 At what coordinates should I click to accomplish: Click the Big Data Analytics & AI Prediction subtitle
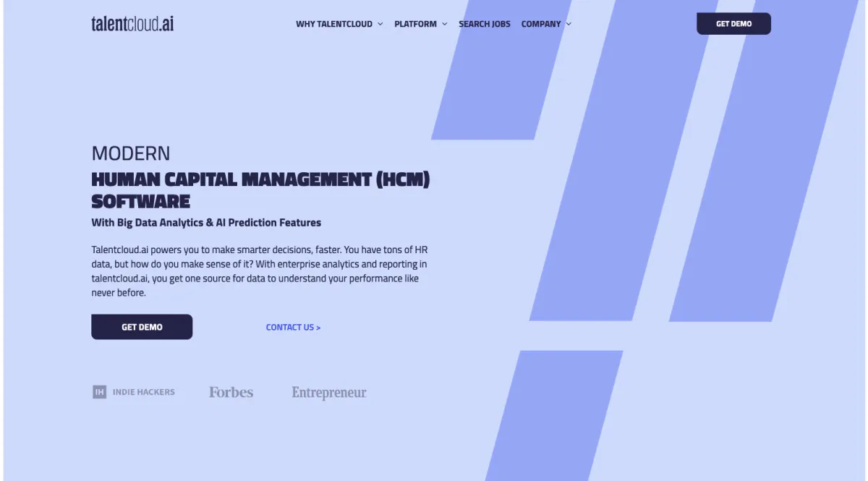(206, 222)
